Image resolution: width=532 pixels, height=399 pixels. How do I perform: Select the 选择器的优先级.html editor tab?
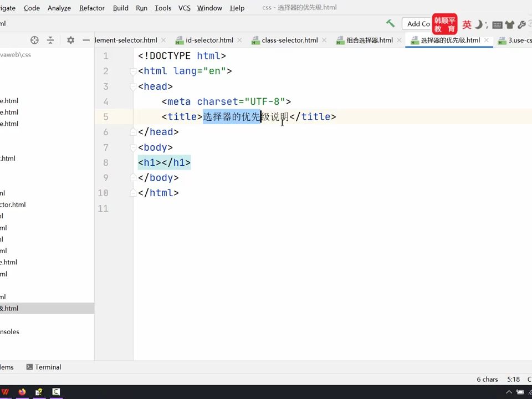click(450, 40)
